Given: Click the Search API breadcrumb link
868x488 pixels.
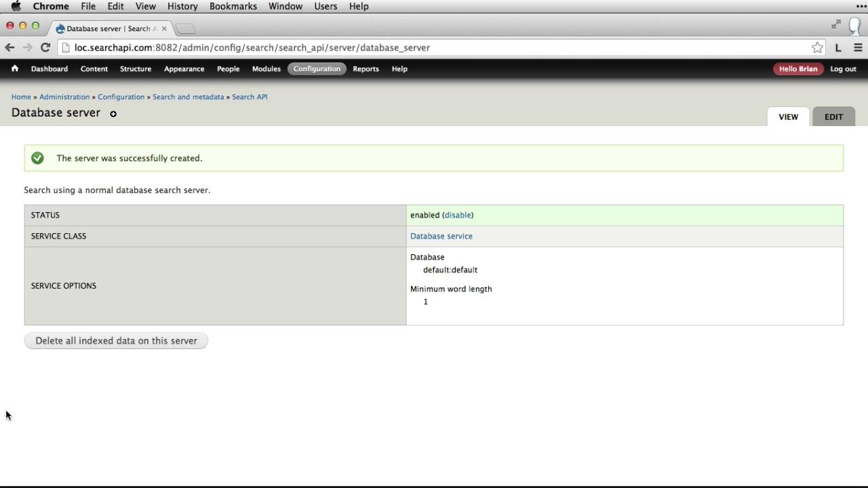Looking at the screenshot, I should pyautogui.click(x=250, y=97).
